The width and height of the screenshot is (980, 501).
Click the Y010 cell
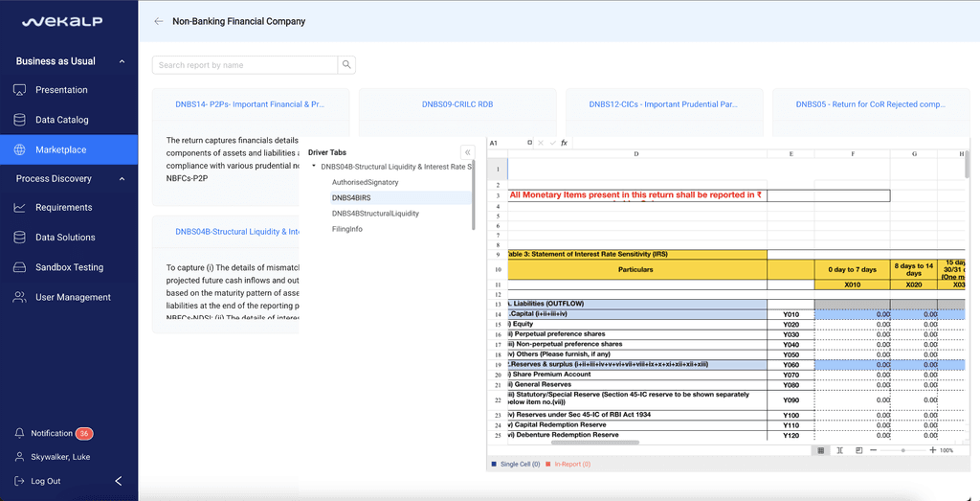[791, 314]
